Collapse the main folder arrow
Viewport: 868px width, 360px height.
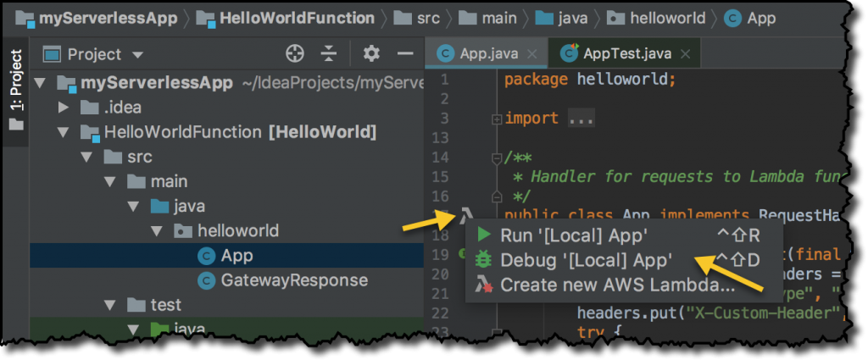point(109,181)
